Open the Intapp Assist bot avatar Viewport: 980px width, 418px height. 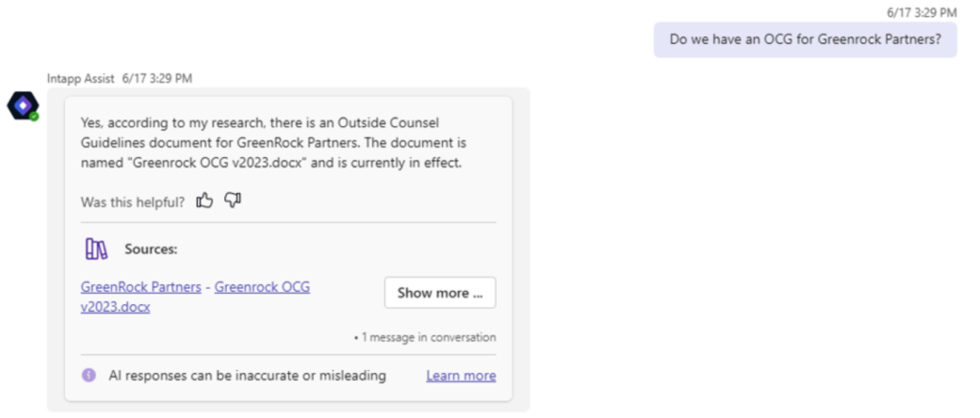[x=21, y=105]
